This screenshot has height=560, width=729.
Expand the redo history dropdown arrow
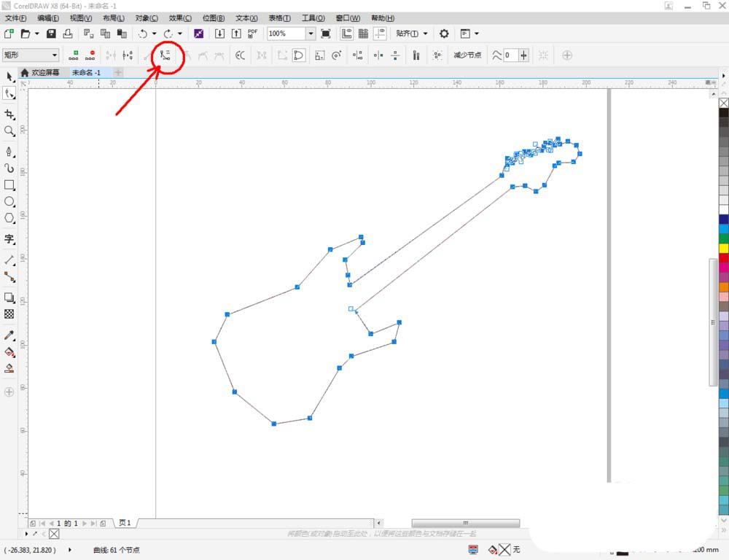(179, 34)
